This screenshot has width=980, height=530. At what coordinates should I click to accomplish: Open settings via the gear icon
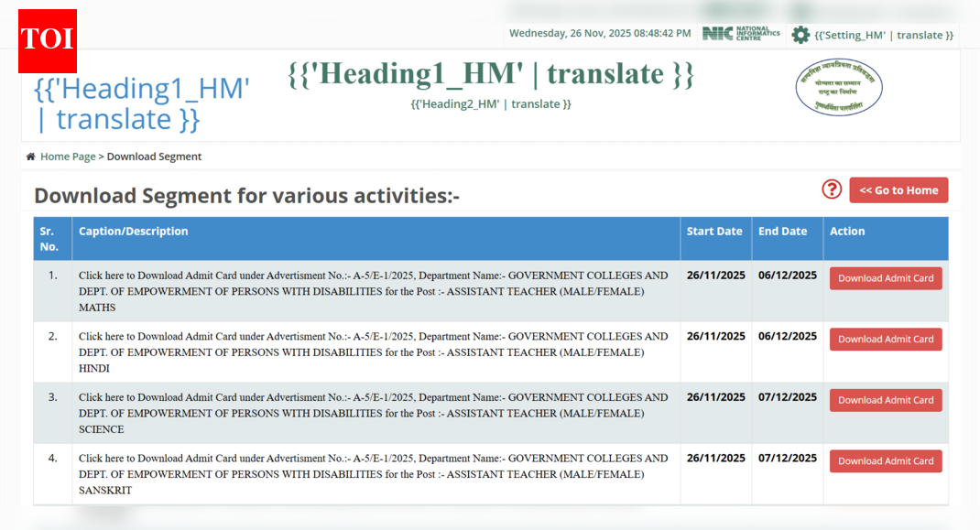800,35
